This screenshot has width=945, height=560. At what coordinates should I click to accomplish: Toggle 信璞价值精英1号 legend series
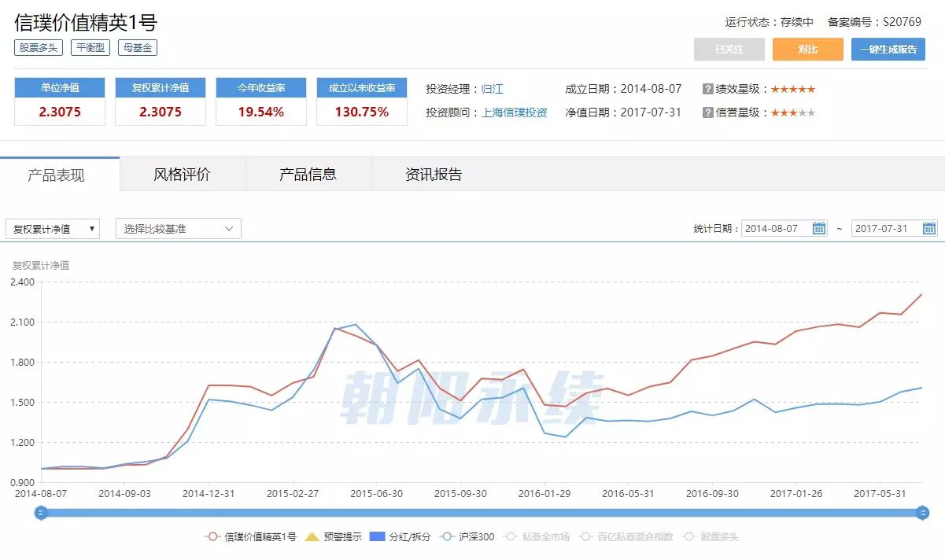pyautogui.click(x=250, y=536)
